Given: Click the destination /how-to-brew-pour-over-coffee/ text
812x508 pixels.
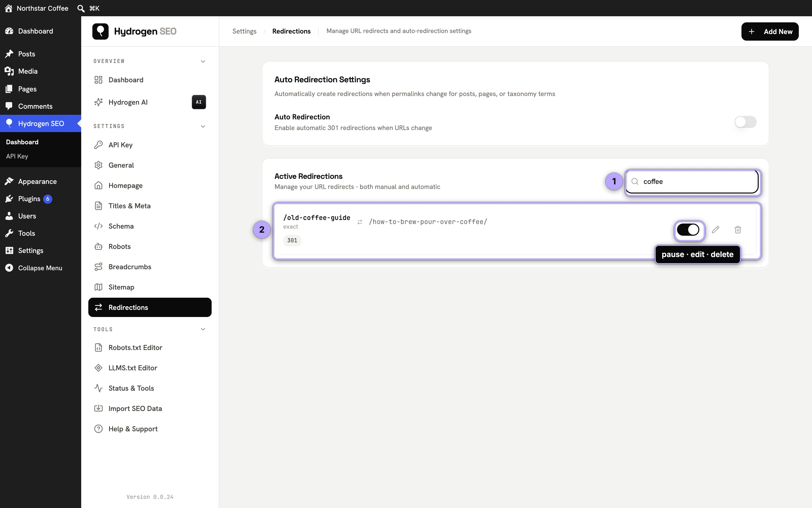Looking at the screenshot, I should 428,222.
